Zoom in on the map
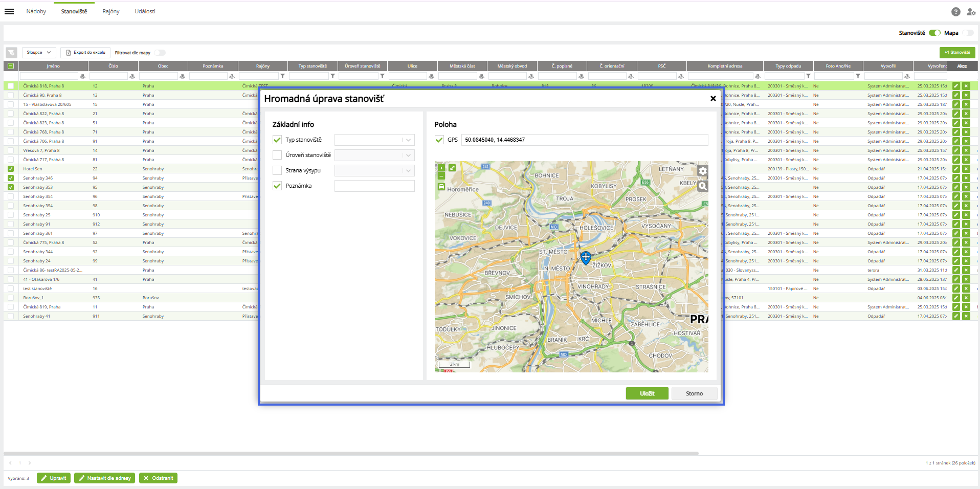Viewport: 980px width, 489px height. point(441,168)
